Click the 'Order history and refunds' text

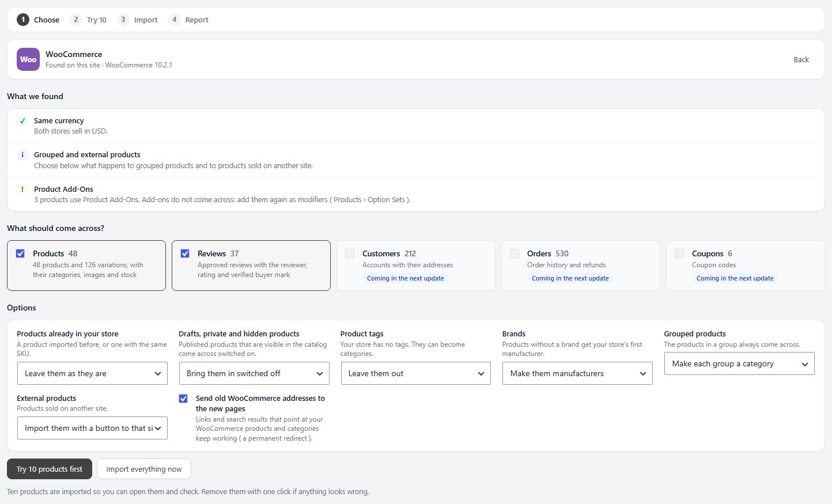566,265
